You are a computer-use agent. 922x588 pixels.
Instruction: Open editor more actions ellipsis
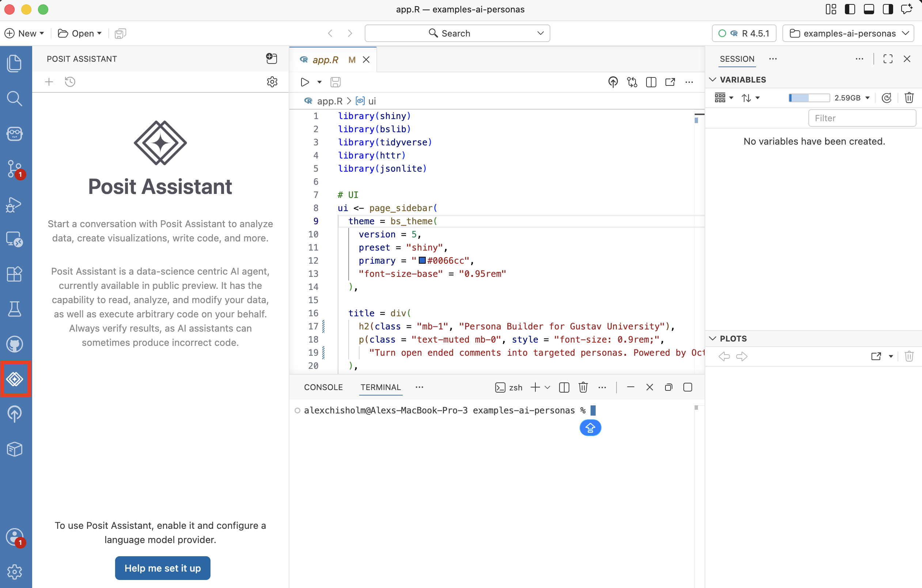tap(689, 82)
